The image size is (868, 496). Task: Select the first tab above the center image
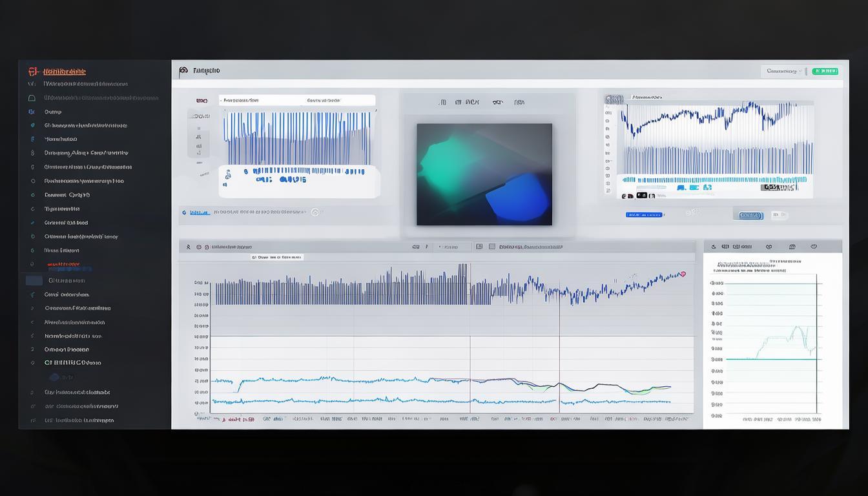(x=442, y=102)
